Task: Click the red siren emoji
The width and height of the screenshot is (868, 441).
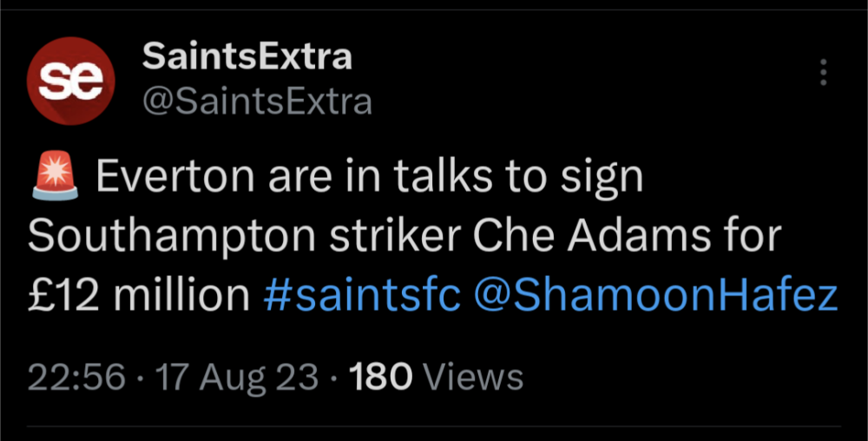Action: point(53,178)
